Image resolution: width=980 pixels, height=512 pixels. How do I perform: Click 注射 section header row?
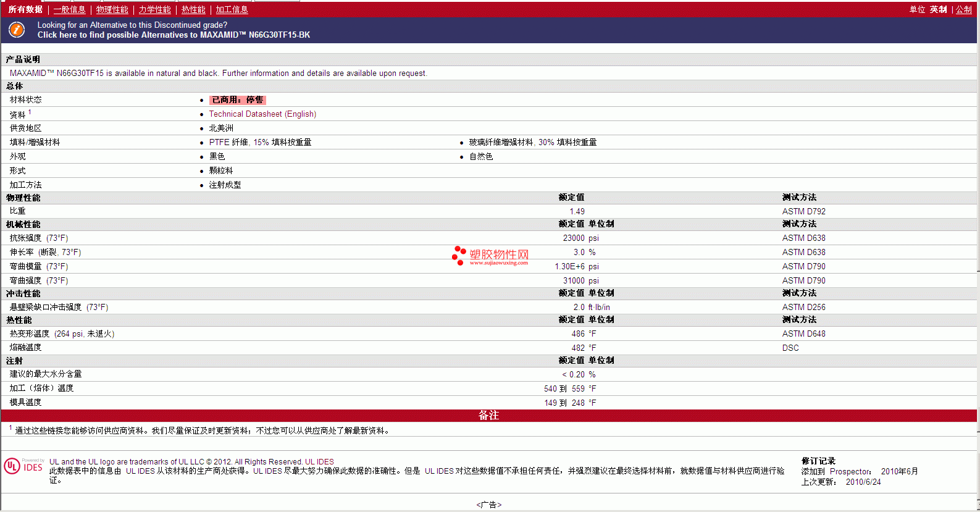489,361
